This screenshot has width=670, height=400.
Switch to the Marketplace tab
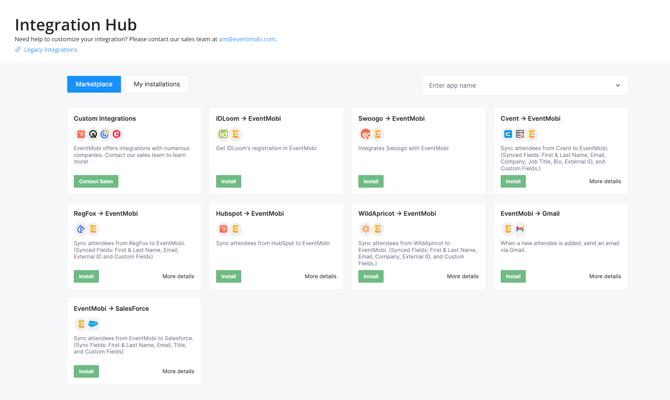tap(94, 84)
